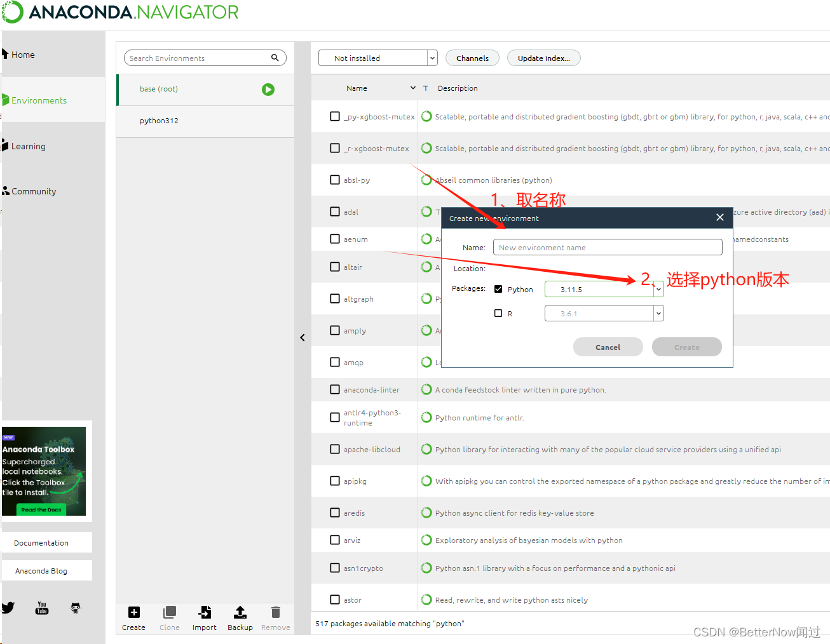Tick the amply package checkbox

[335, 330]
